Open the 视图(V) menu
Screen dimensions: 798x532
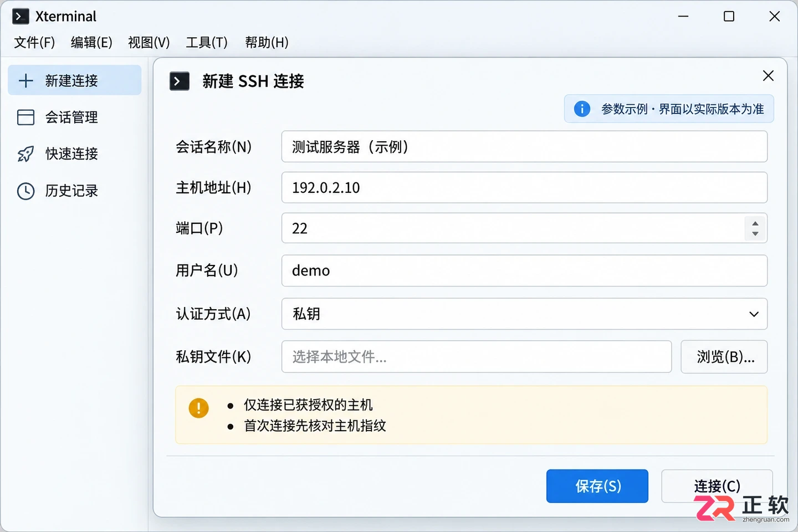click(x=149, y=43)
